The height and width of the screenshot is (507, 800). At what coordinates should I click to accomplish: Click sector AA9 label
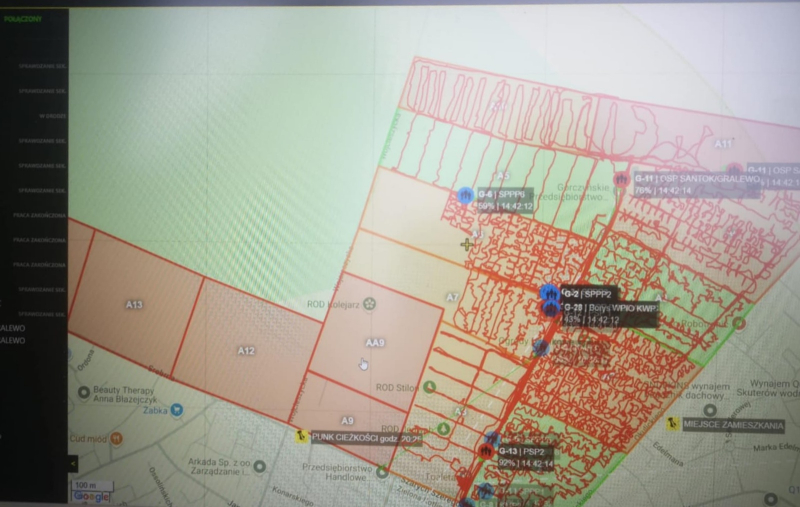[x=374, y=342]
